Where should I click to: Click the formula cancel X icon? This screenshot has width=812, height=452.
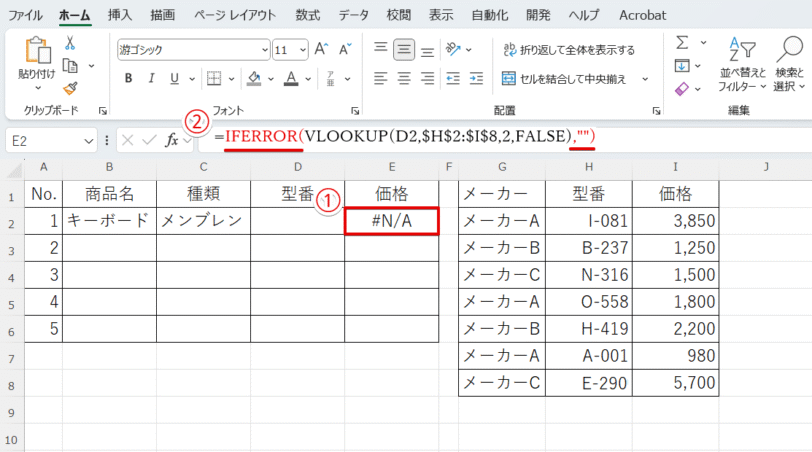[x=128, y=140]
